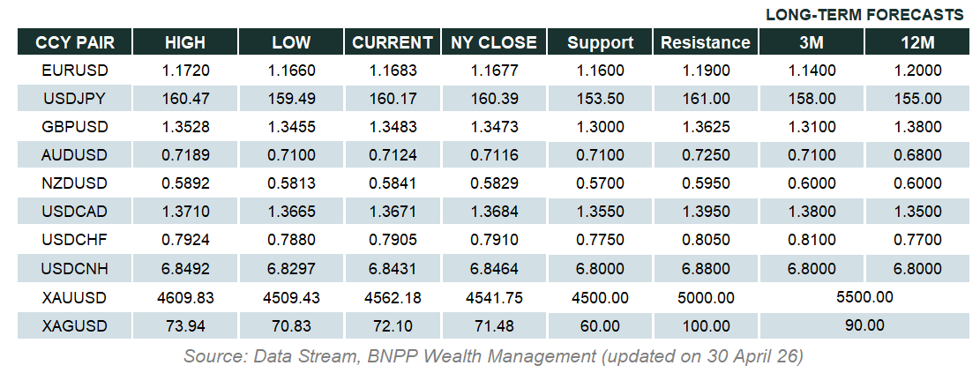Select the XAGUSD row label
Viewport: 980px width, 373px height.
point(74,325)
